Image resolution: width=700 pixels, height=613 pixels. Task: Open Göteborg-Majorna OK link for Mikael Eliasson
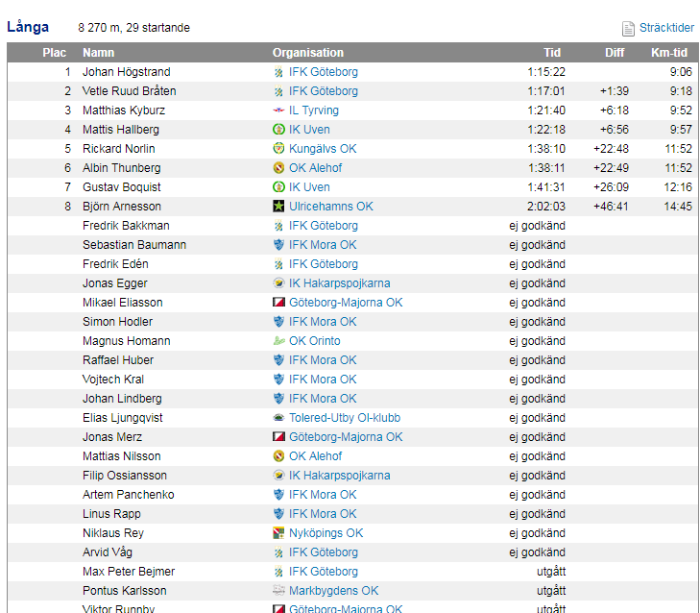pyautogui.click(x=346, y=303)
